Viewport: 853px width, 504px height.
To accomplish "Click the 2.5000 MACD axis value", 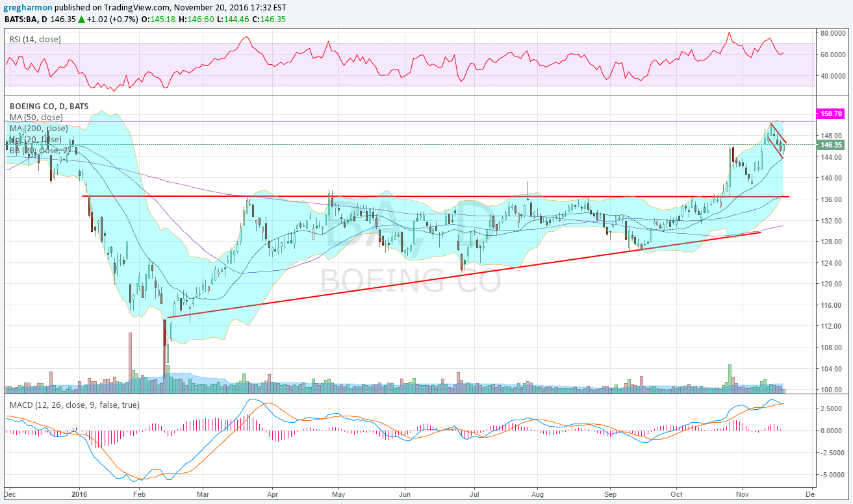I will pyautogui.click(x=832, y=409).
